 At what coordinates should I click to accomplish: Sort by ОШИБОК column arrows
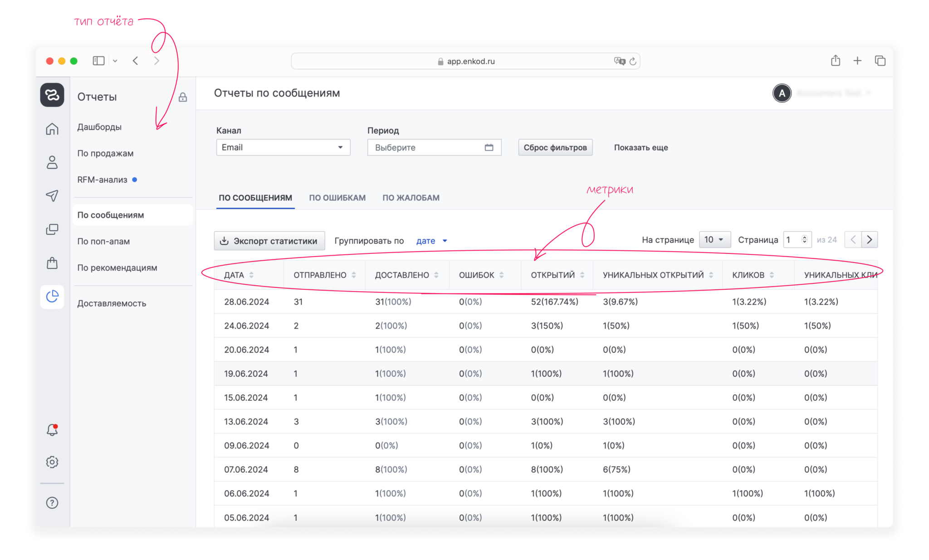tap(502, 275)
